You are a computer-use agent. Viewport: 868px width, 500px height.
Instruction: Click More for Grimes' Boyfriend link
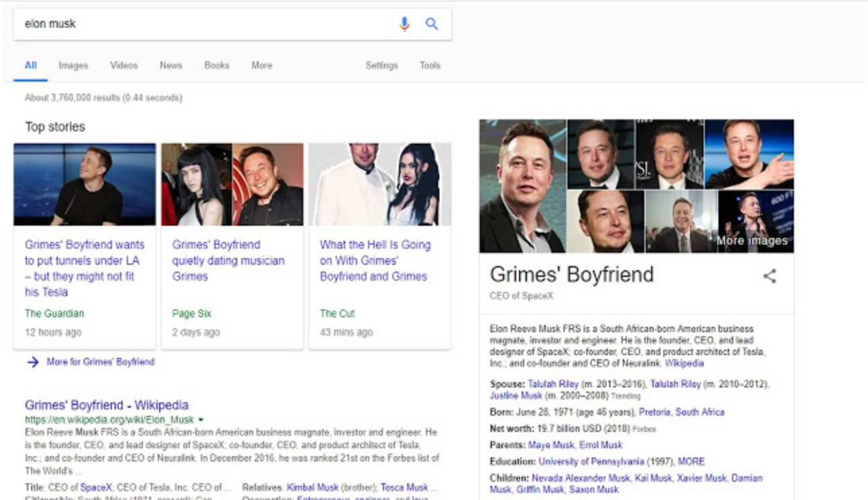click(100, 362)
